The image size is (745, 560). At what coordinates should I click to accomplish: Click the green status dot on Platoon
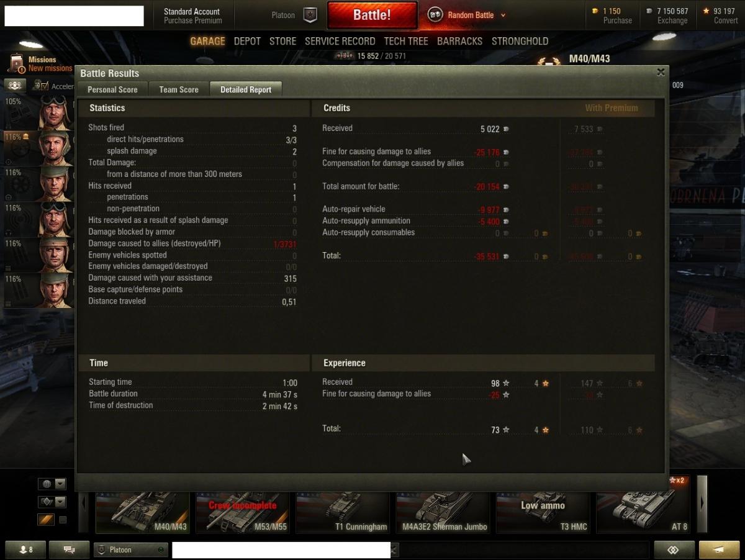[161, 550]
